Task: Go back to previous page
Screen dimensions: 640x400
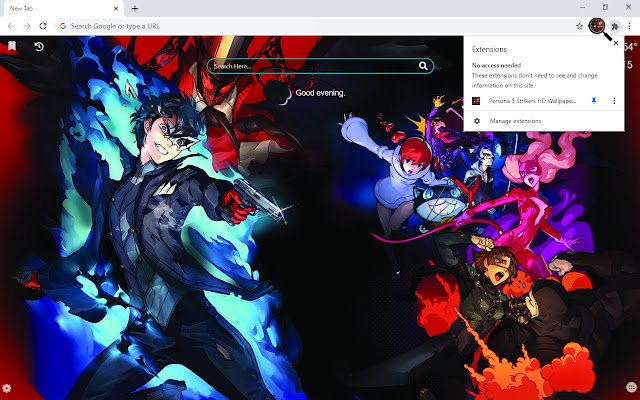Action: point(11,26)
